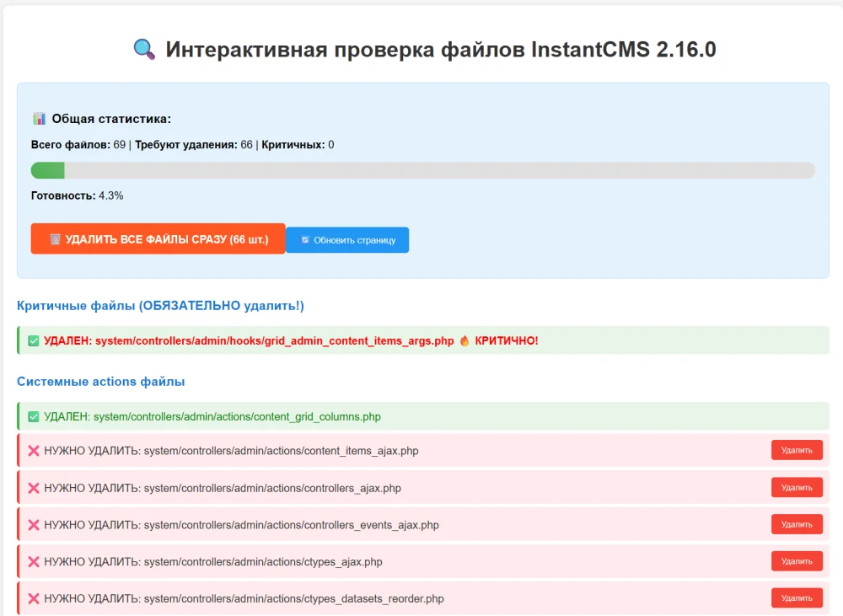
Task: Click the text 'НУЖНО УДАЛИТЬ: ...content_items_ajax.php'
Action: click(x=231, y=451)
